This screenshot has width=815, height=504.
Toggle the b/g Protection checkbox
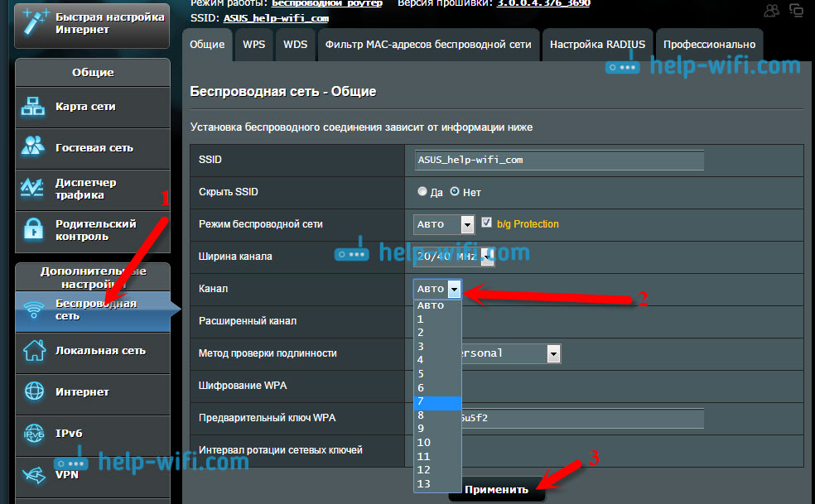click(x=486, y=223)
